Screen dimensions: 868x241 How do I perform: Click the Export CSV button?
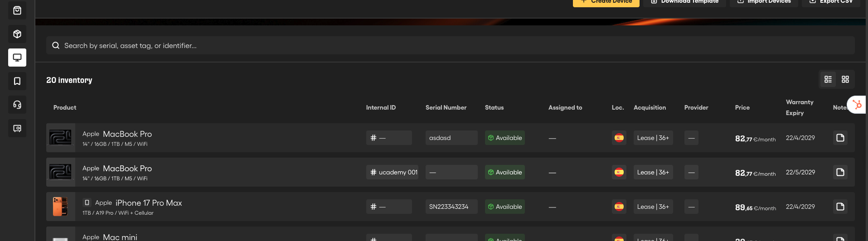pyautogui.click(x=831, y=2)
